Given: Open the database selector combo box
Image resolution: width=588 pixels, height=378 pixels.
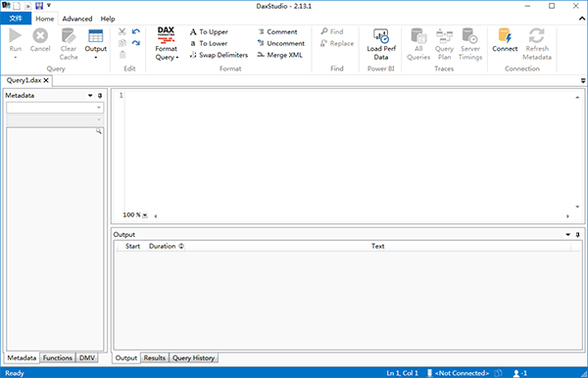Looking at the screenshot, I should [x=55, y=108].
